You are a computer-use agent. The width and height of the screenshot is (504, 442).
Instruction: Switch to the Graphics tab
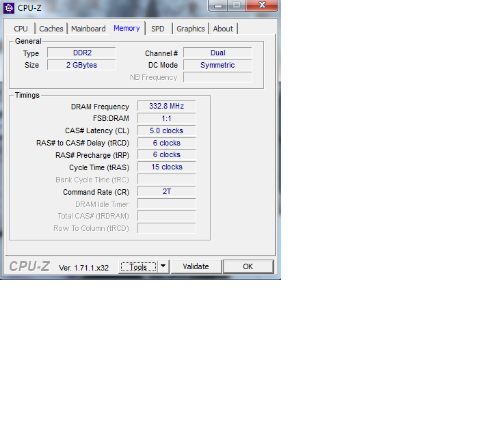tap(191, 29)
